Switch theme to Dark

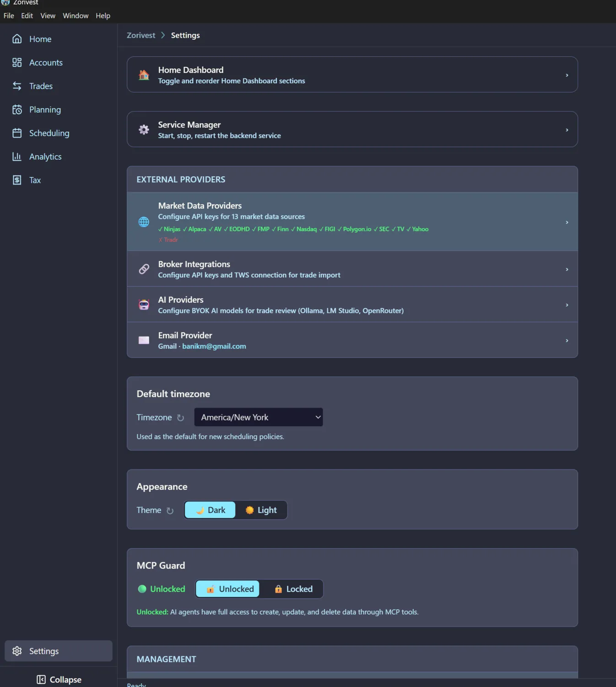point(210,510)
